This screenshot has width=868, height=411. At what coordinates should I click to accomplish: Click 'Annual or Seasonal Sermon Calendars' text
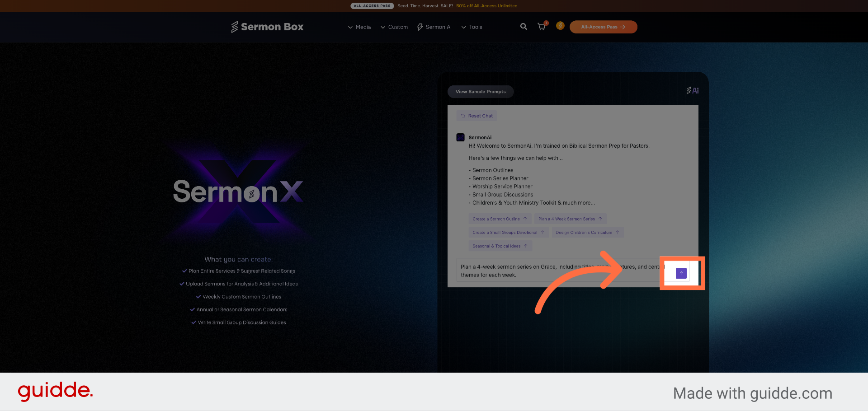coord(242,310)
